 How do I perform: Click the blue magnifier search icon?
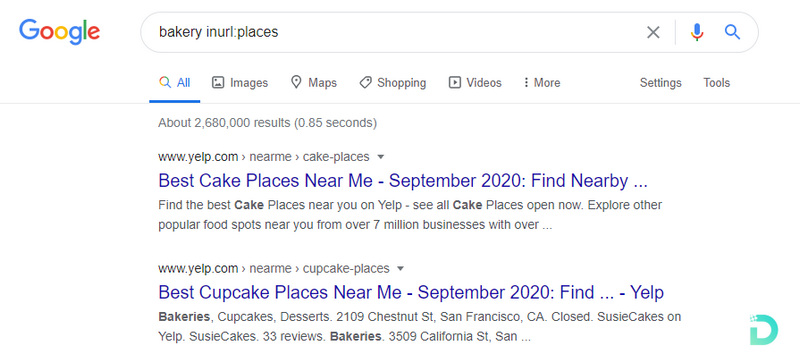pyautogui.click(x=732, y=32)
